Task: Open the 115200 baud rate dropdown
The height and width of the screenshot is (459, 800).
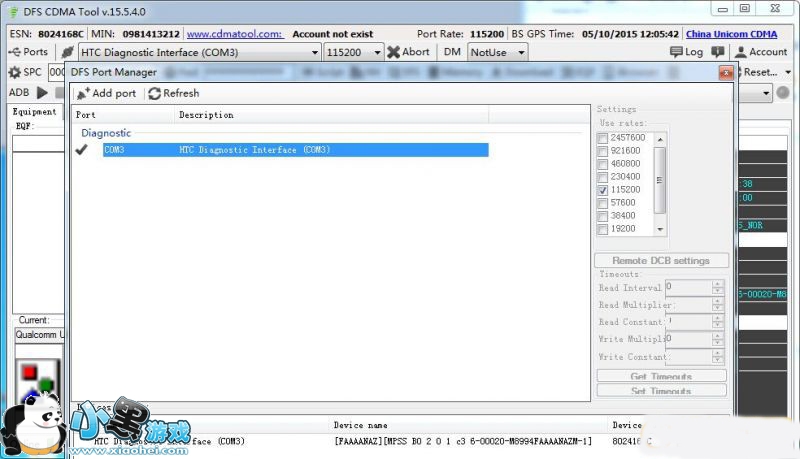Action: pos(378,53)
